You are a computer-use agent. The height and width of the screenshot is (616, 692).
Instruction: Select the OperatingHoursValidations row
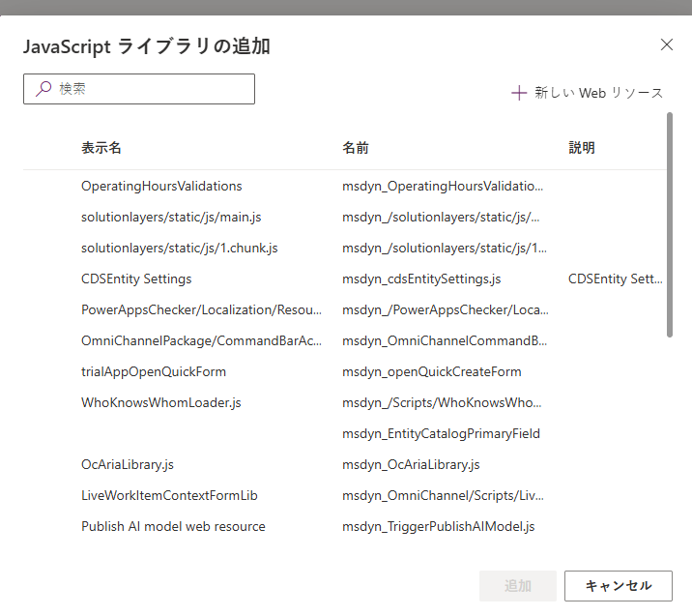click(x=344, y=186)
